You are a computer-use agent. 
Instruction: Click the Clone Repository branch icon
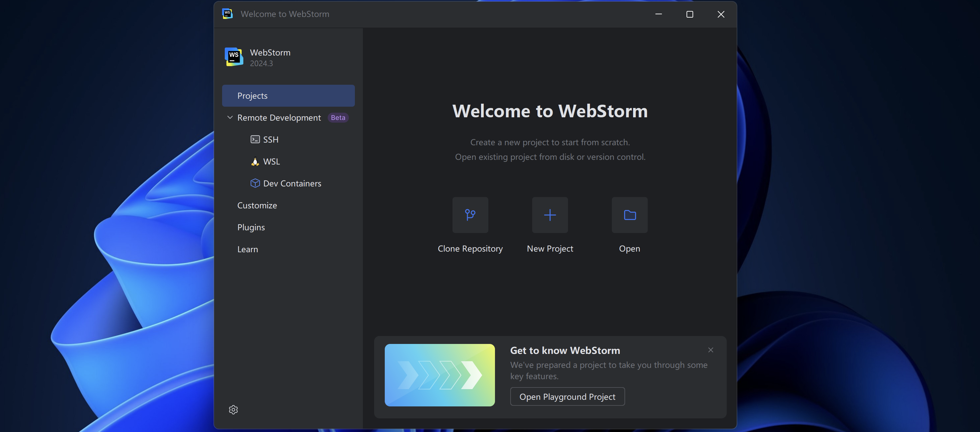[470, 215]
